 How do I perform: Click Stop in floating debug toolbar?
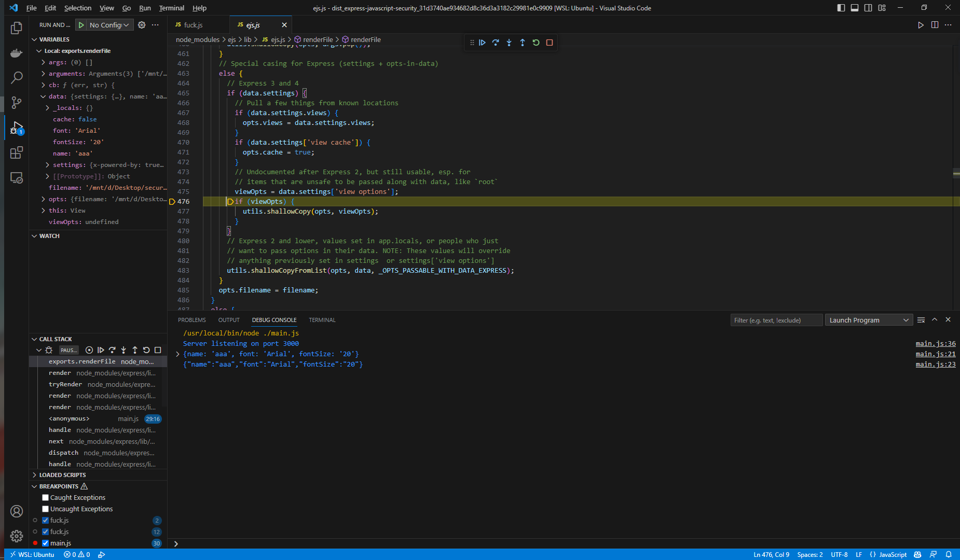point(550,43)
